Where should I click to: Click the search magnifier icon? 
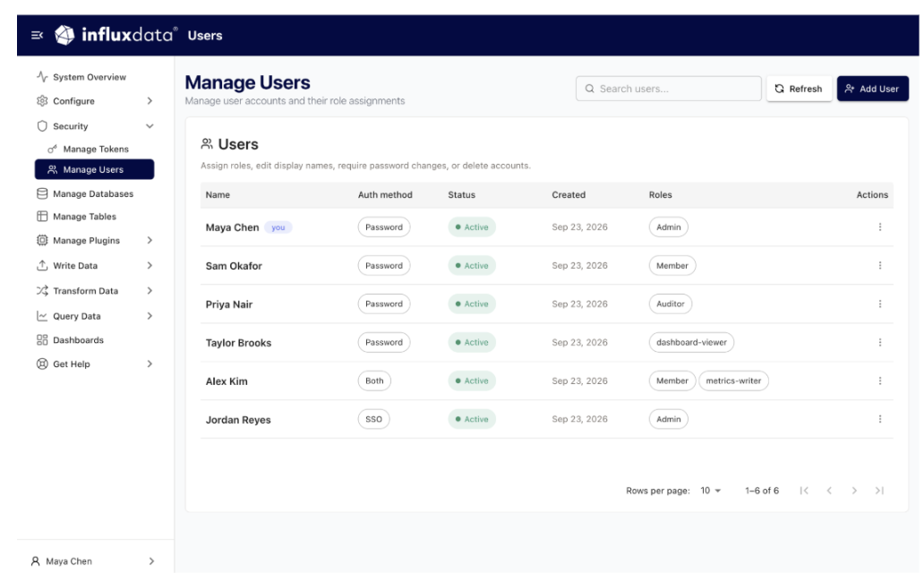589,89
